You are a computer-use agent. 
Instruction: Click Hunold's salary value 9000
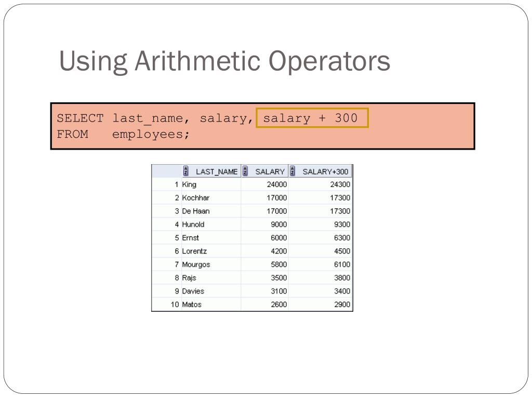pyautogui.click(x=278, y=224)
